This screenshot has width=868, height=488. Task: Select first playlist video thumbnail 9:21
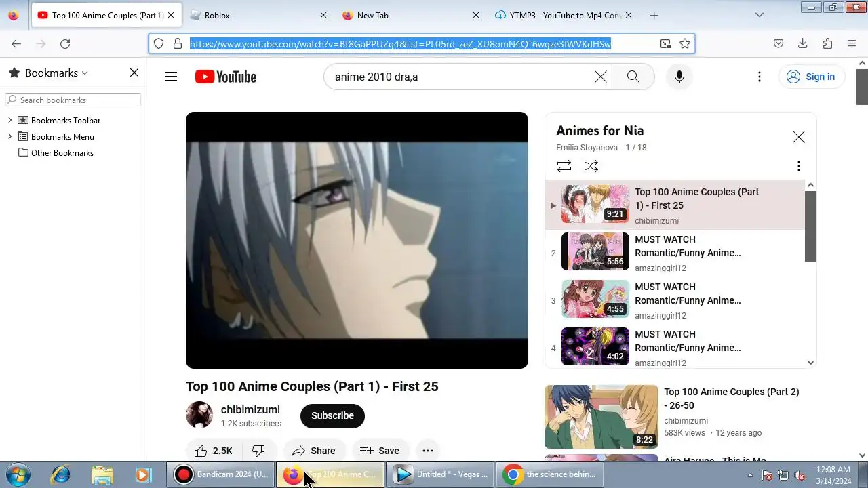pyautogui.click(x=595, y=204)
